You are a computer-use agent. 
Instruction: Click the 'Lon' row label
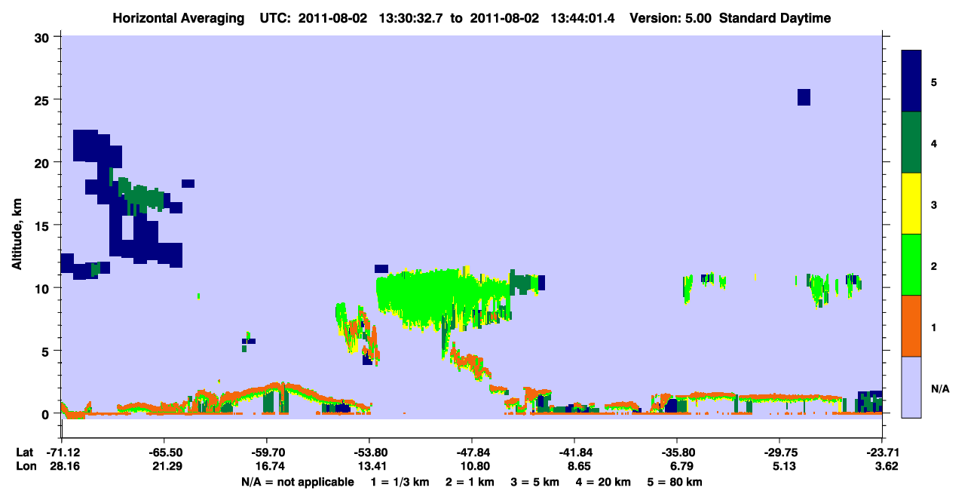point(25,467)
